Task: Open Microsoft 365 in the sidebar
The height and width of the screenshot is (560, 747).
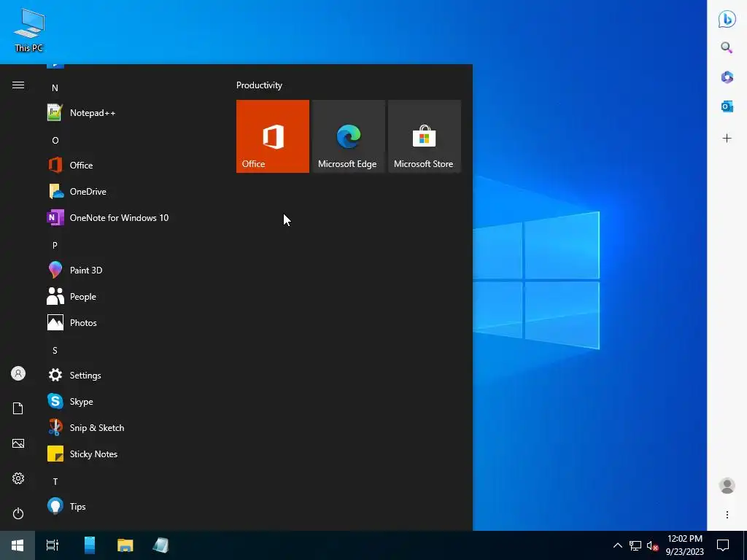Action: pyautogui.click(x=727, y=77)
